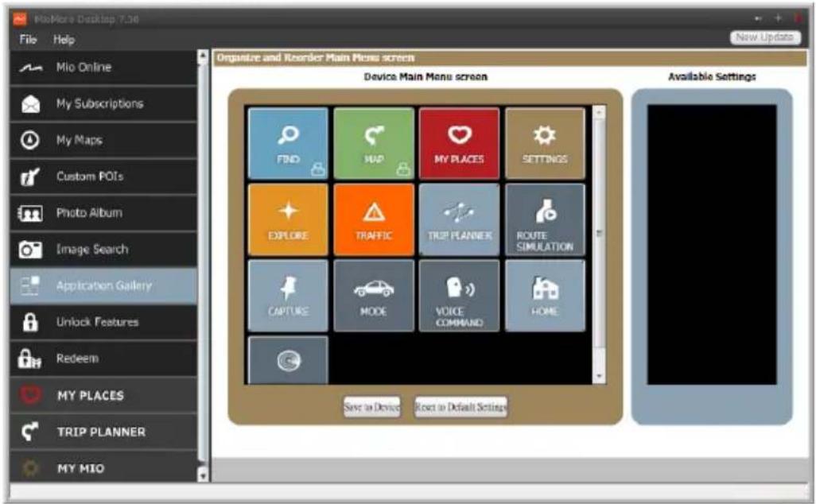Select the orange EXPLORE tile
The width and height of the screenshot is (816, 504).
[289, 219]
